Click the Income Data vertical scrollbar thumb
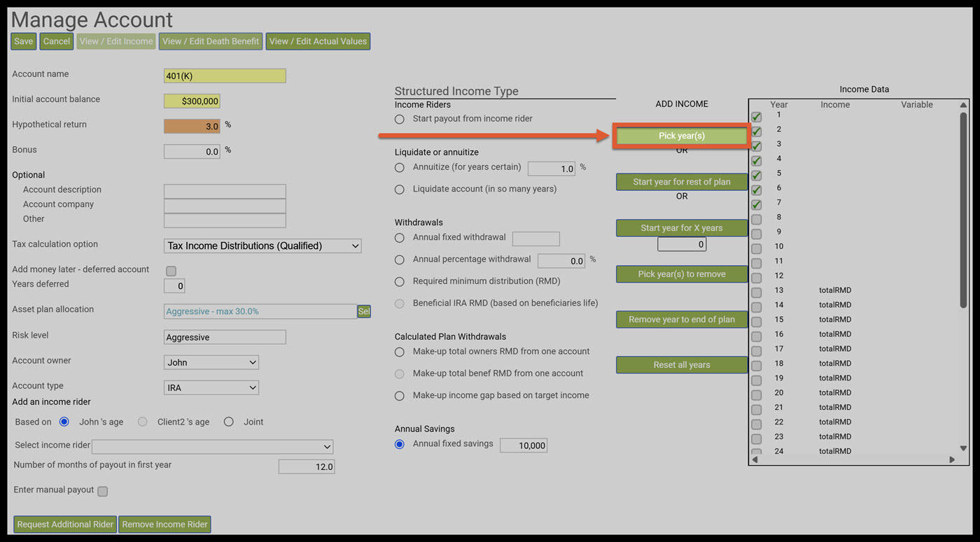The width and height of the screenshot is (980, 542). coord(963,209)
